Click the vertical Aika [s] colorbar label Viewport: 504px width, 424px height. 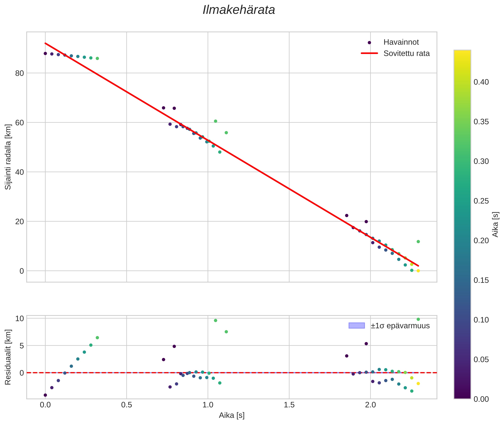496,224
